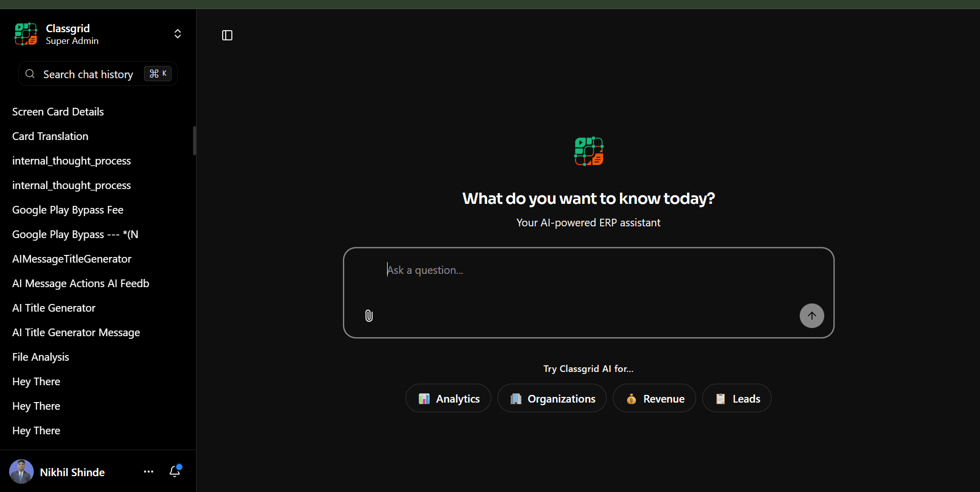Open the notifications bell
980x492 pixels.
(x=175, y=471)
